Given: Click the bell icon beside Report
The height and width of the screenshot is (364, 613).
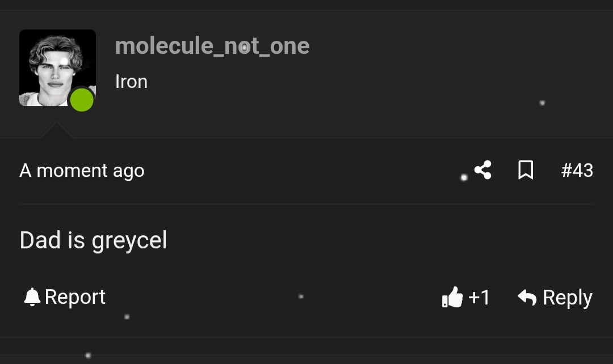Looking at the screenshot, I should point(32,297).
